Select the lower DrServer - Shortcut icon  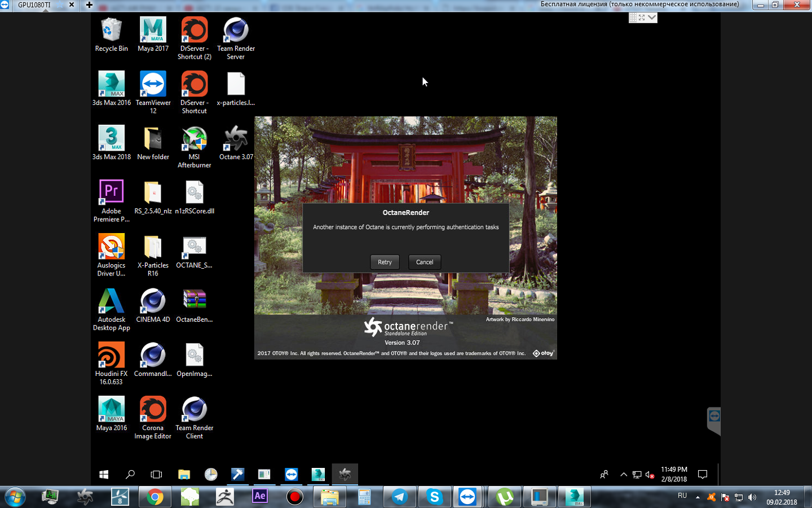(x=195, y=93)
